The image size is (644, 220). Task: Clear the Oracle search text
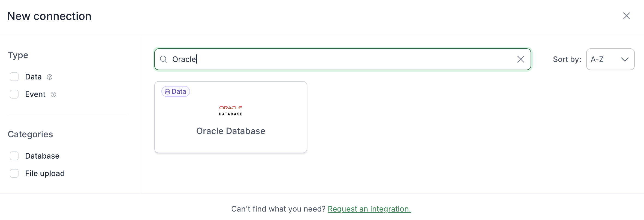tap(521, 59)
